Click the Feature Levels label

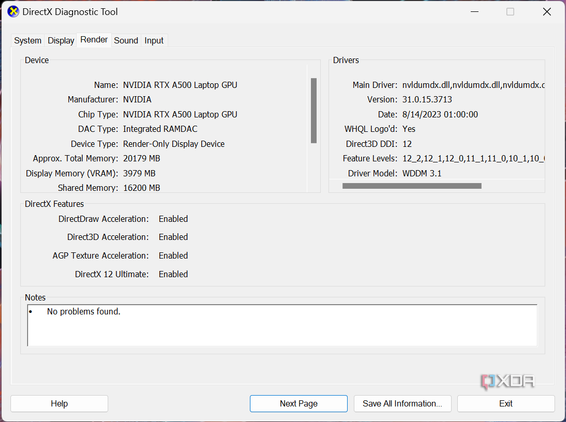click(x=370, y=158)
